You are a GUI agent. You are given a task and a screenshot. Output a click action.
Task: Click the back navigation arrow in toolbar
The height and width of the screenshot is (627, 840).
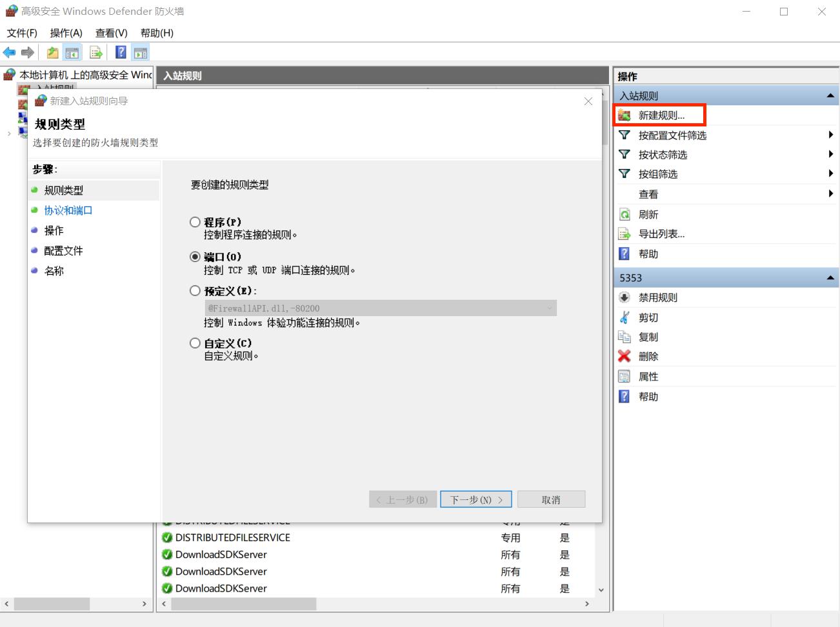[9, 52]
